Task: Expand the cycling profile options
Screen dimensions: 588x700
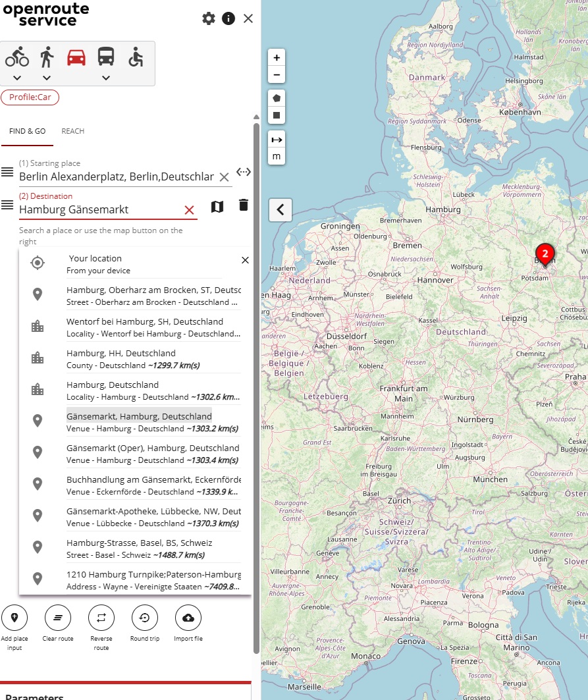Action: click(17, 78)
